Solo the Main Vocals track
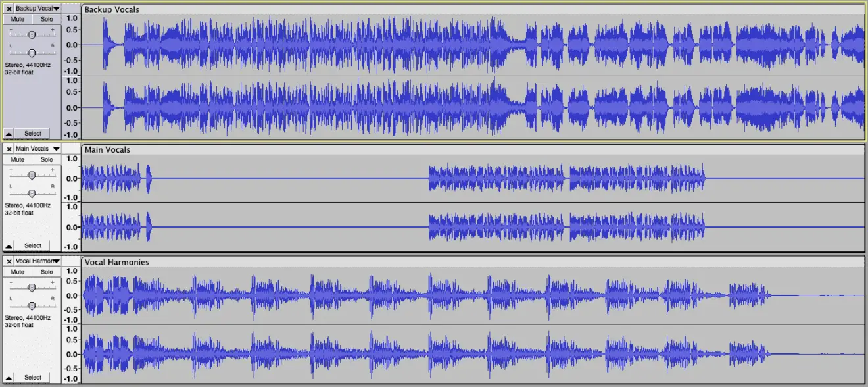Viewport: 868px width, 387px height. click(46, 159)
